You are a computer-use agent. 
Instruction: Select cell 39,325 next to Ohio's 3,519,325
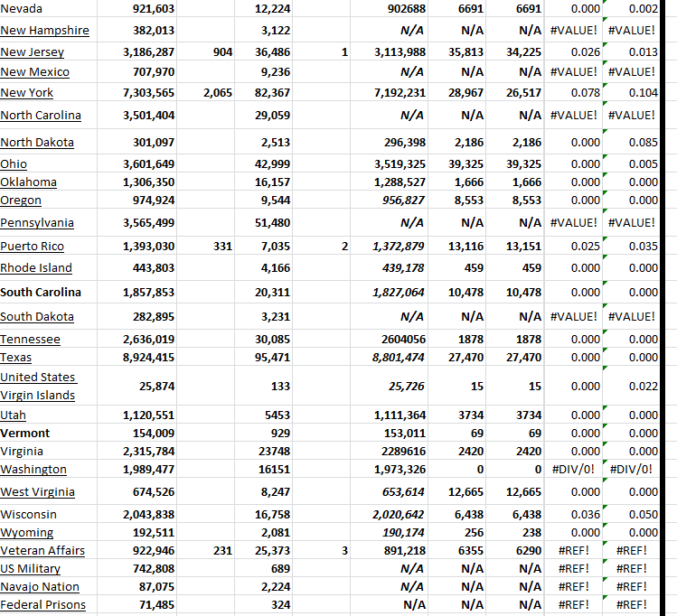456,163
